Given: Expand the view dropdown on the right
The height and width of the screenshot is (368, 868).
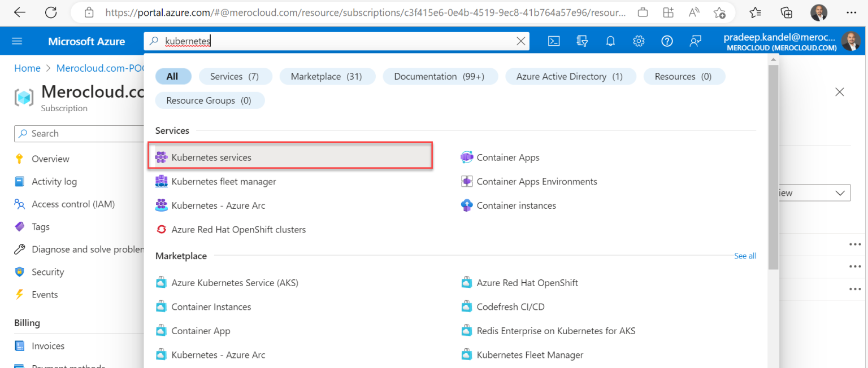Looking at the screenshot, I should click(839, 193).
